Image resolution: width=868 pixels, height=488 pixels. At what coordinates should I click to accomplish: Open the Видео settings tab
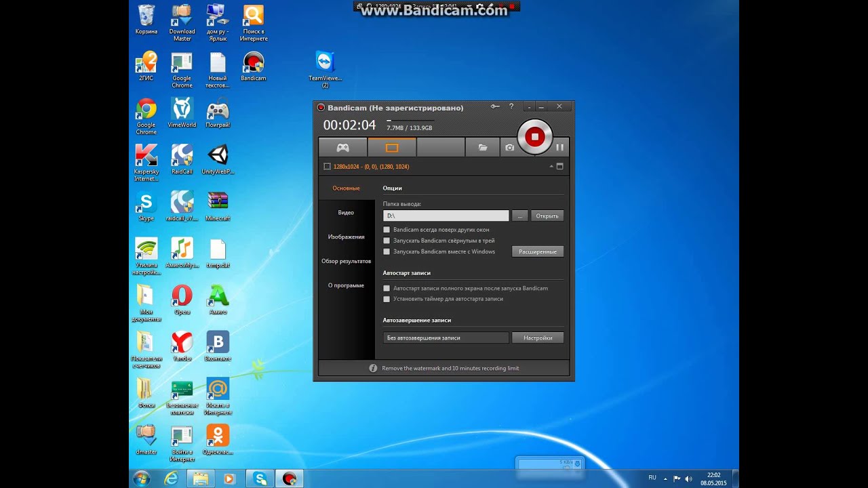[x=346, y=212]
